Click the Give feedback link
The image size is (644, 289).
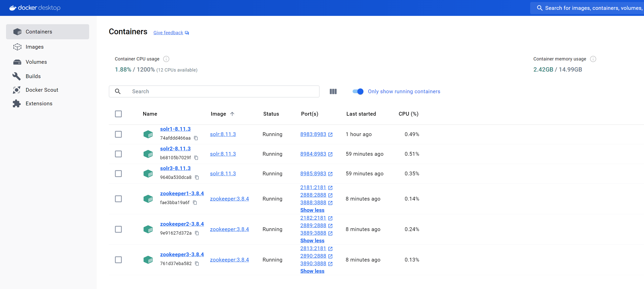(x=168, y=33)
